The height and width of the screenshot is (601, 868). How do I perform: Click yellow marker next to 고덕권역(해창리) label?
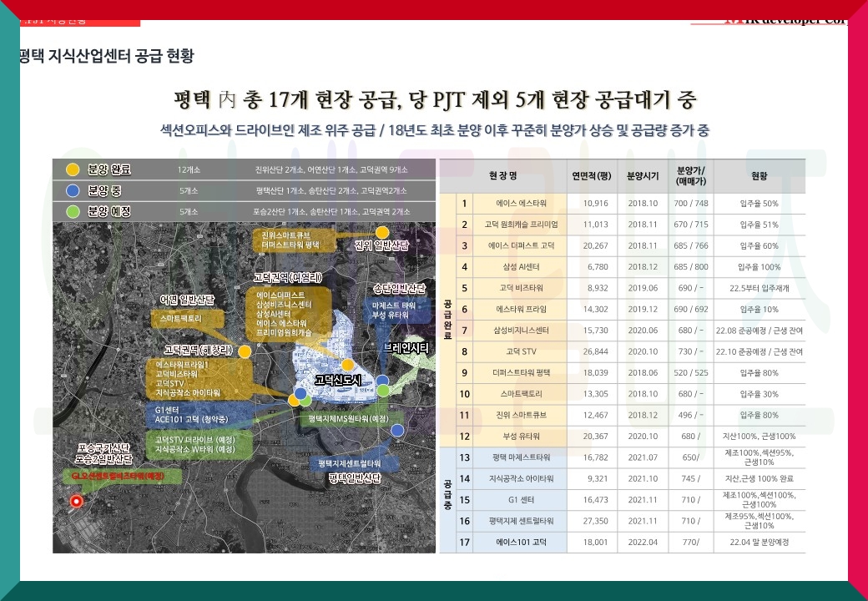pyautogui.click(x=244, y=351)
